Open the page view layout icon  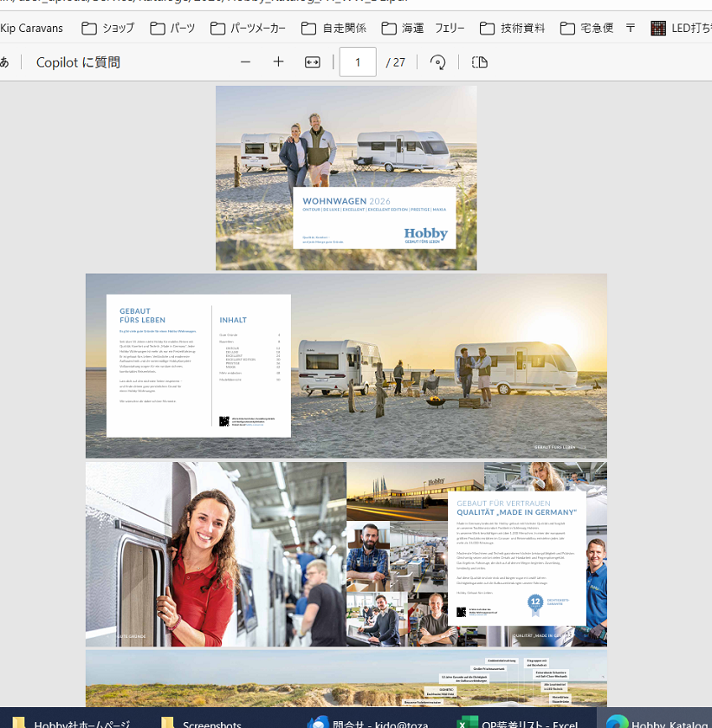(480, 62)
